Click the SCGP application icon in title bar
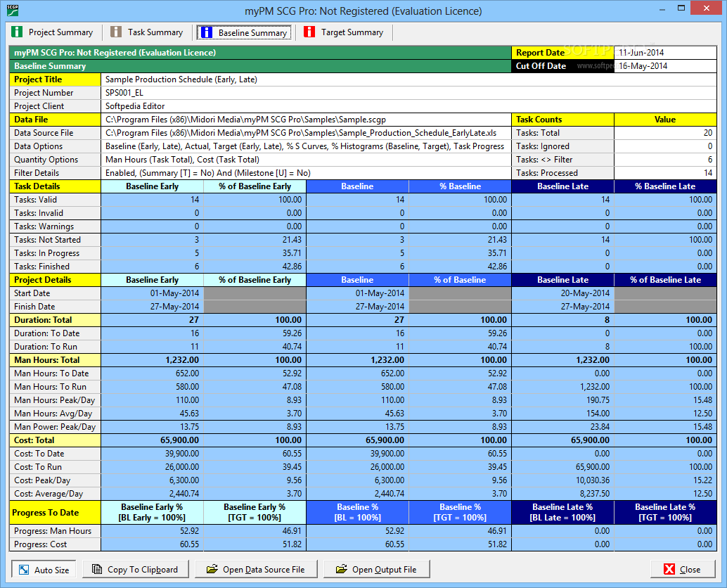The width and height of the screenshot is (727, 588). 13,11
